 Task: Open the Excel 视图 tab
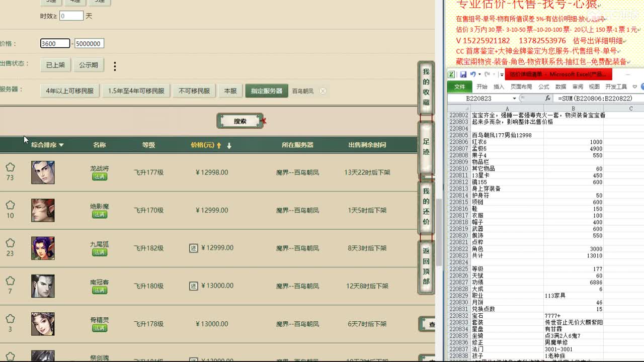(x=594, y=86)
